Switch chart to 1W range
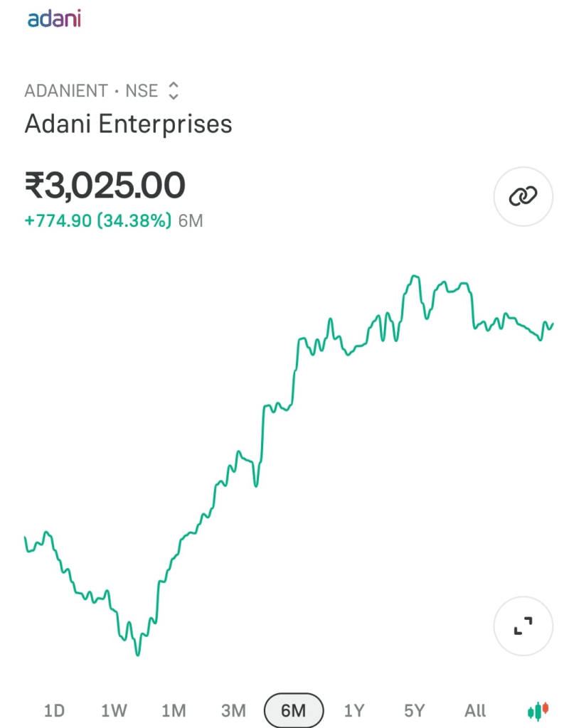Image resolution: width=574 pixels, height=728 pixels. (114, 710)
